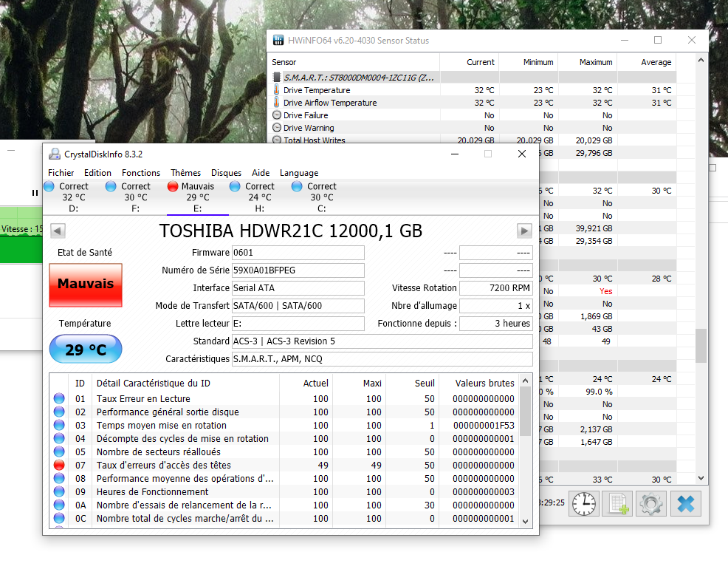
Task: Click the pause icon in the background window
Action: click(35, 193)
